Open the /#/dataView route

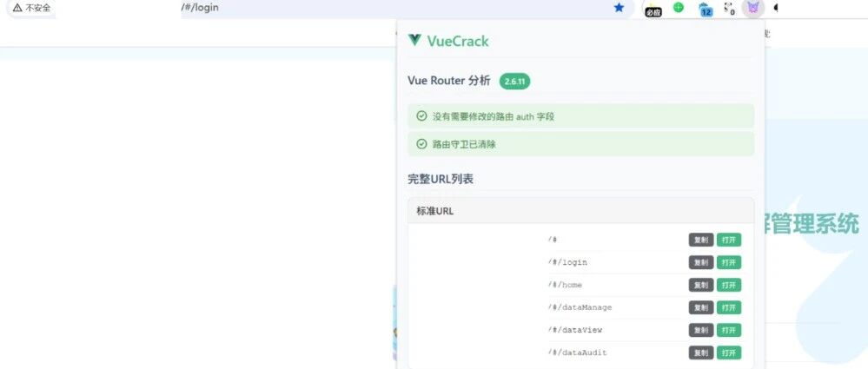click(728, 330)
